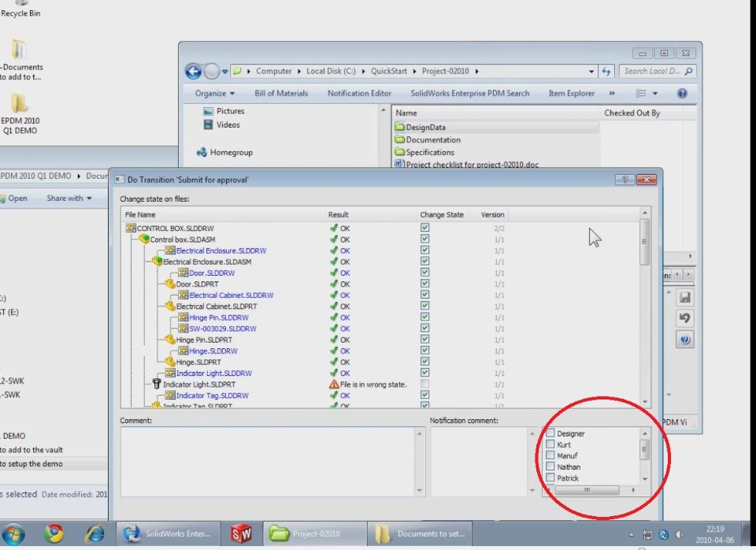
Task: Click the file list vertical scrollbar thumb
Action: click(x=645, y=242)
